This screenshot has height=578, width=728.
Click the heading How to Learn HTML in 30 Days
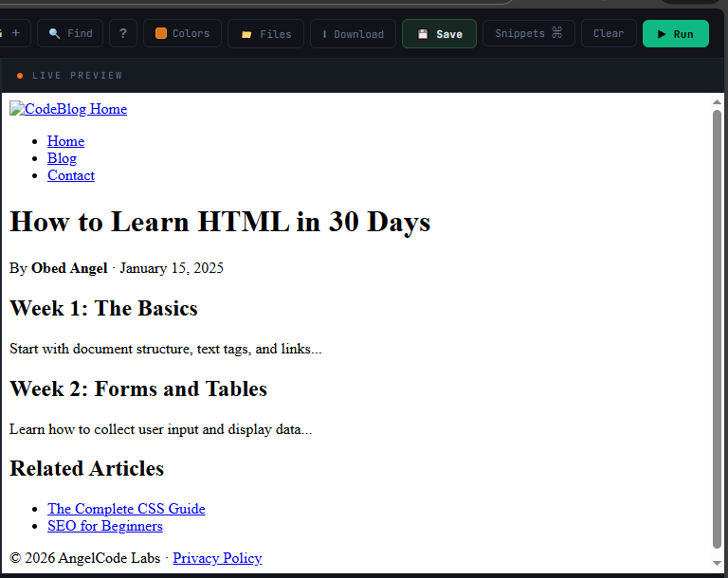click(220, 222)
